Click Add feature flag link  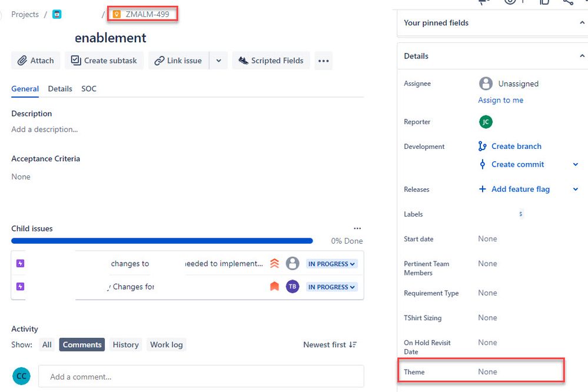tap(520, 189)
